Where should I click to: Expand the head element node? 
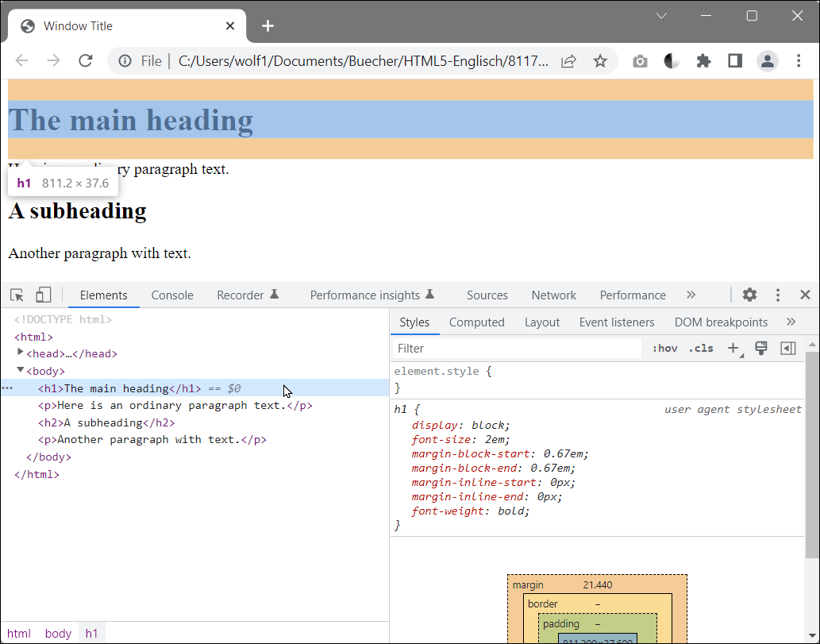point(21,353)
